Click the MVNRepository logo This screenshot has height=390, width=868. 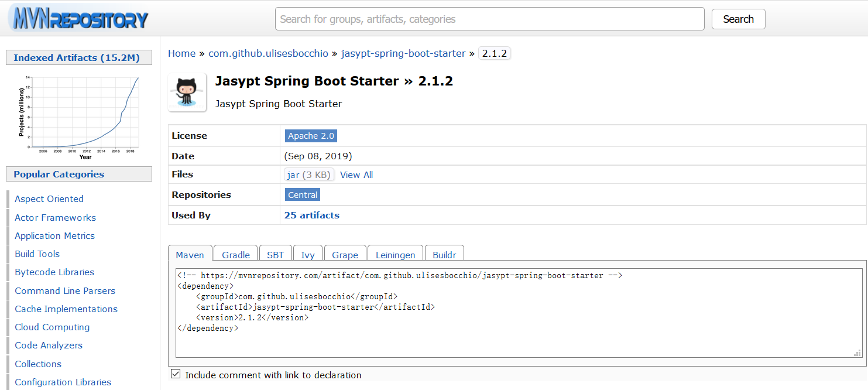79,19
